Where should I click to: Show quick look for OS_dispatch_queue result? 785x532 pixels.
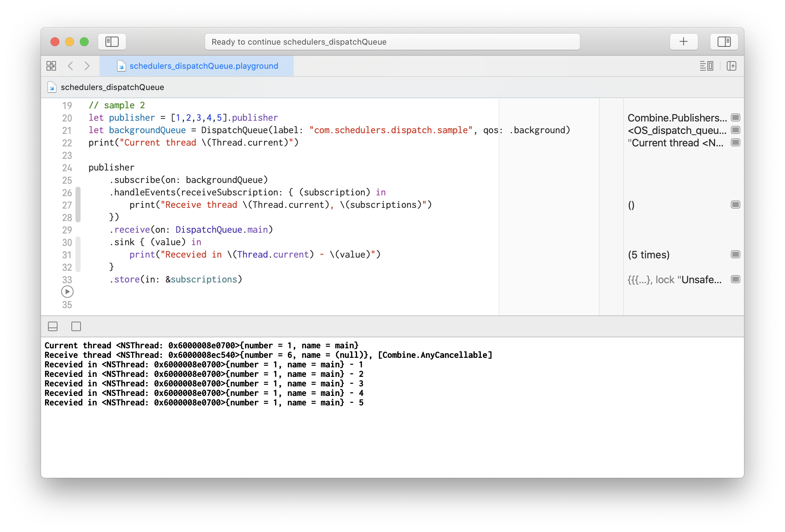[x=735, y=130]
